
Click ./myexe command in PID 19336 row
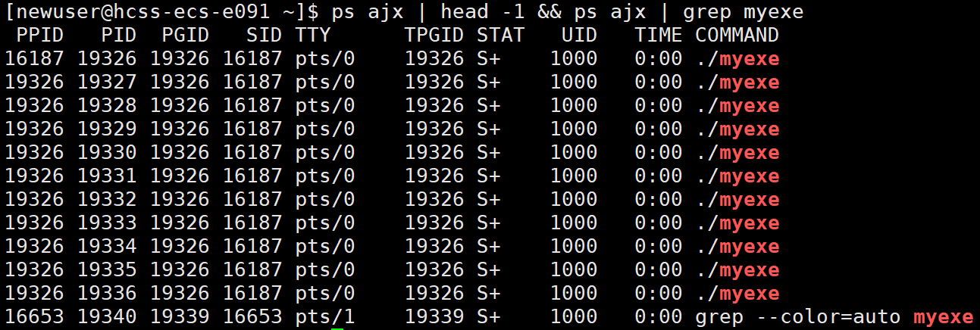coord(737,293)
